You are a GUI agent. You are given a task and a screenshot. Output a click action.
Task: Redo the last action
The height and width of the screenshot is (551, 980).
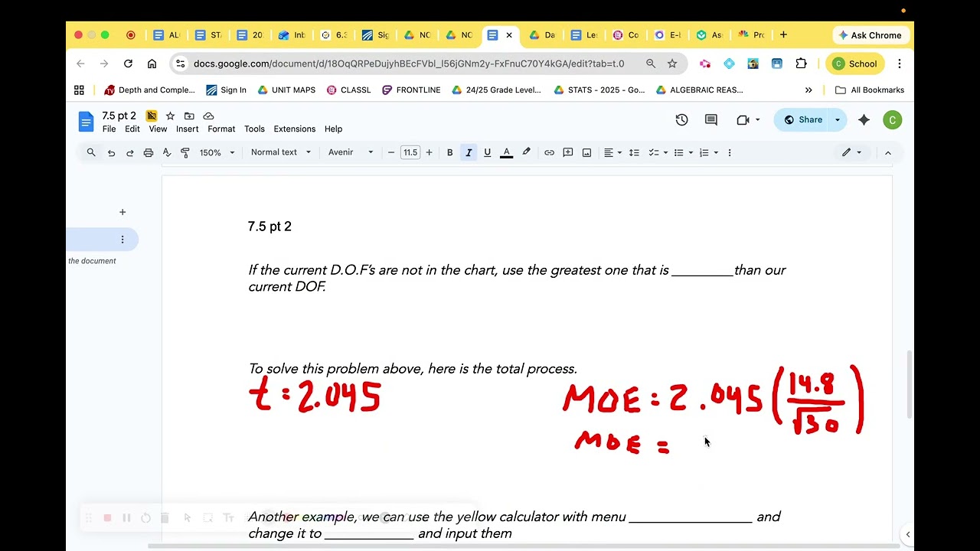[x=129, y=152]
